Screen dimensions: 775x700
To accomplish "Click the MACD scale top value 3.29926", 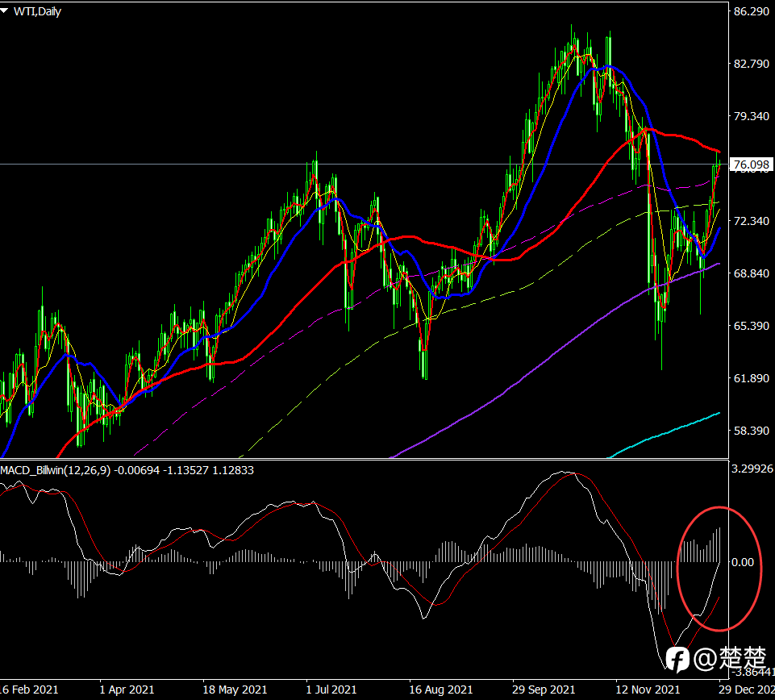I will click(752, 469).
